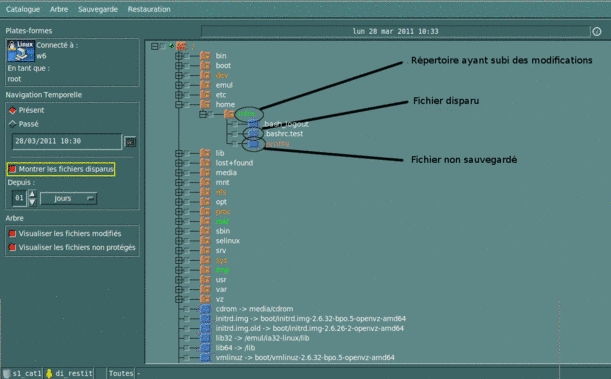Select the tmp folder label

coord(223,270)
